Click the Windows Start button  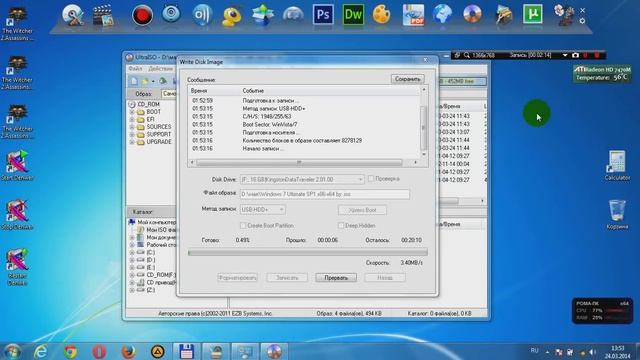click(12, 351)
